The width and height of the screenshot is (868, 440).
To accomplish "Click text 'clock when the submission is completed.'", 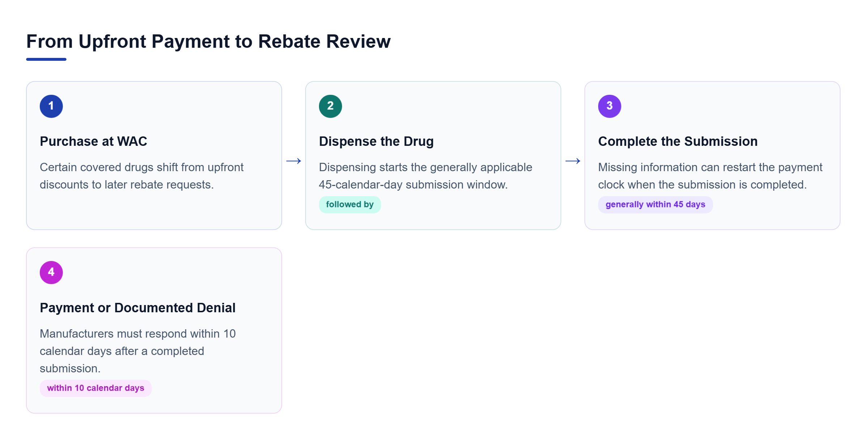I will (702, 185).
